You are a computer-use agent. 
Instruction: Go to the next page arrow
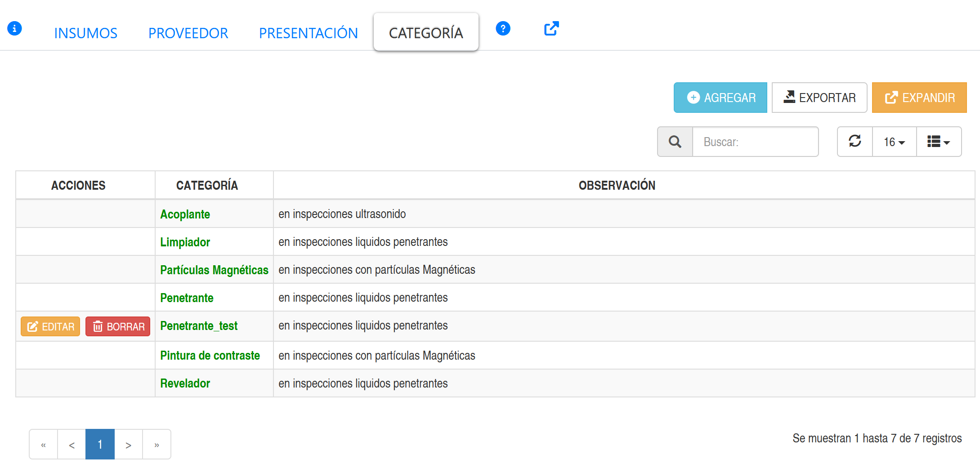pyautogui.click(x=128, y=445)
